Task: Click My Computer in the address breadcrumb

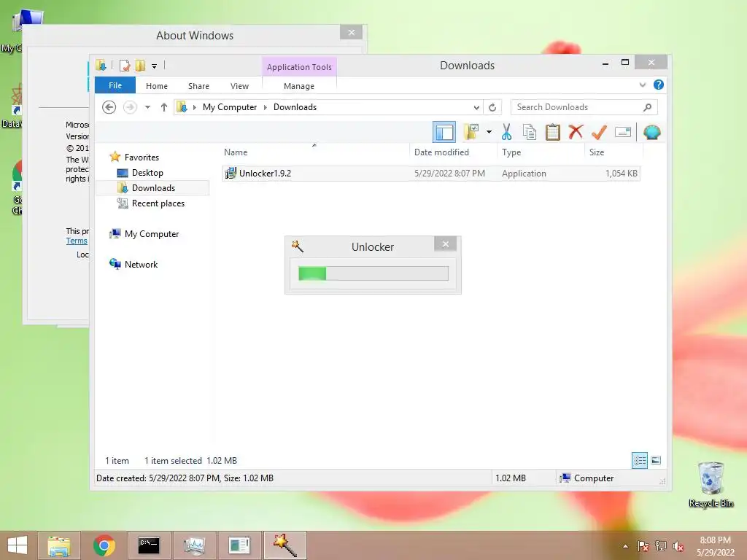Action: 230,107
